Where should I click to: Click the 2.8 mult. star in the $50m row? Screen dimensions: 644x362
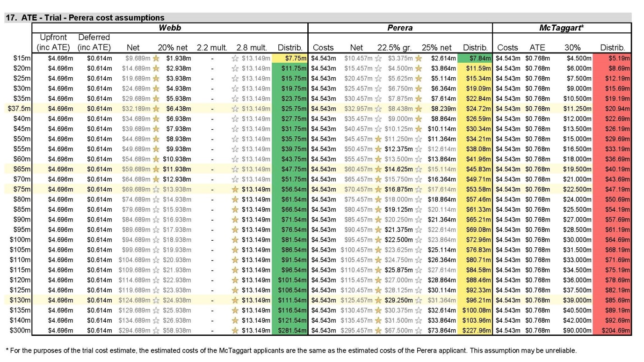tap(235, 139)
